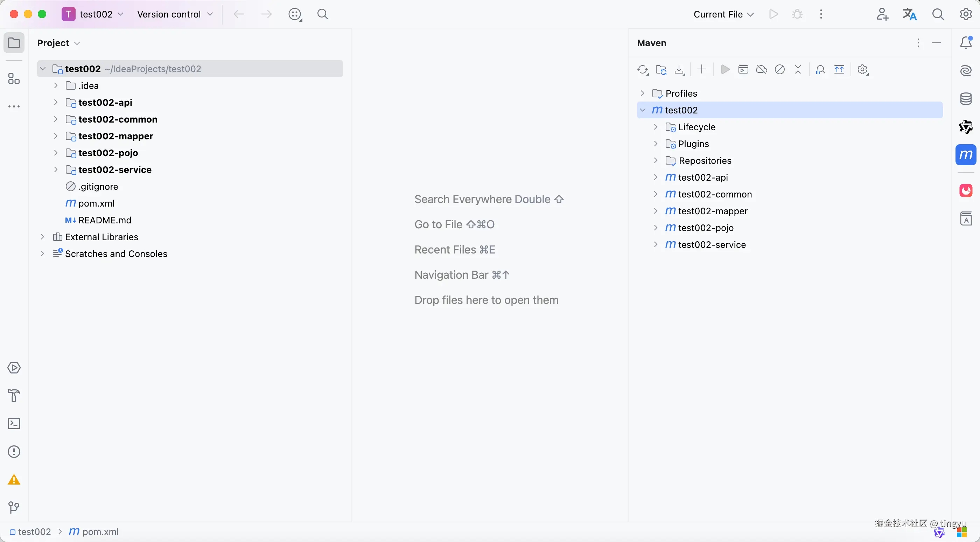Expand the Lifecycle node in Maven
980x542 pixels.
coord(656,127)
